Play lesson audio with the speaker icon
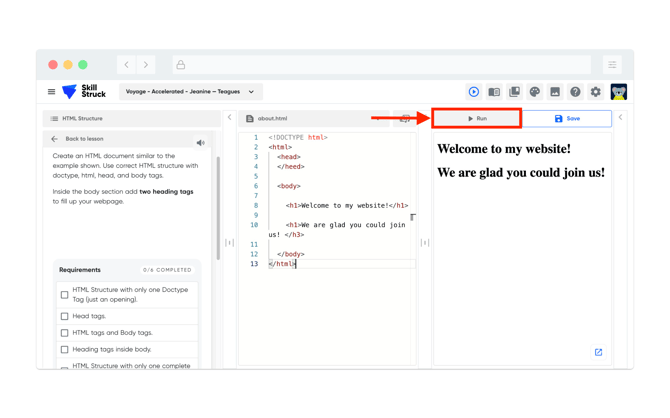This screenshot has width=670, height=418. coord(201,143)
